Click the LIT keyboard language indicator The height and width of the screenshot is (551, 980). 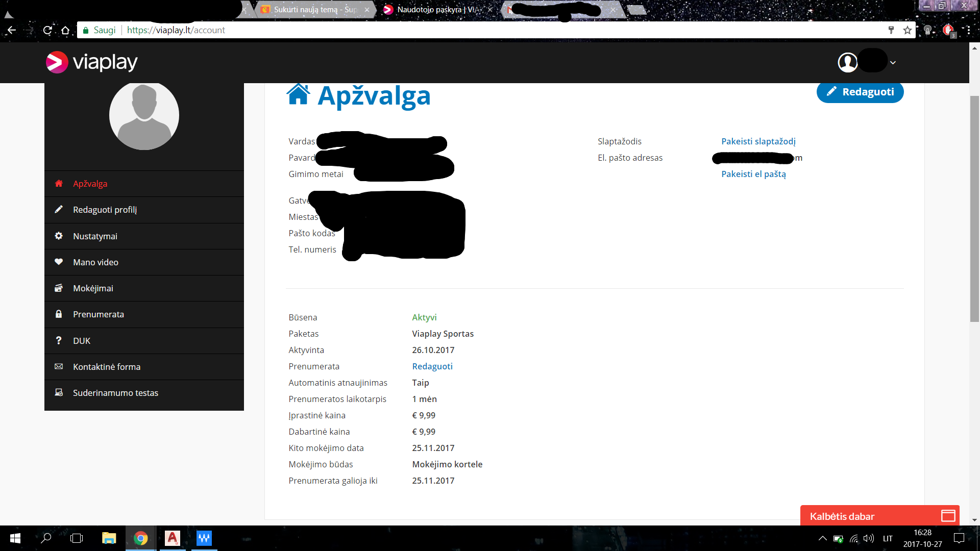pos(888,538)
